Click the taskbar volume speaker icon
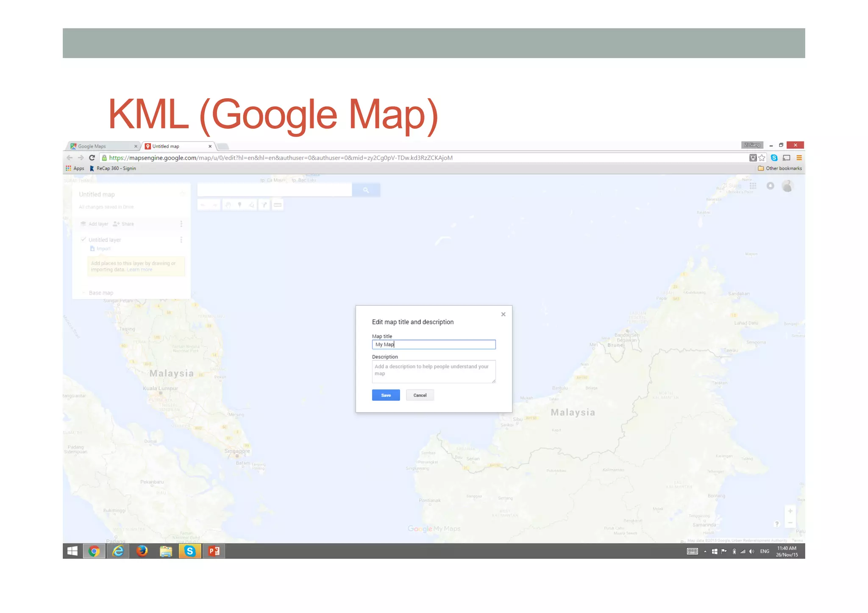The width and height of the screenshot is (868, 613). point(751,552)
